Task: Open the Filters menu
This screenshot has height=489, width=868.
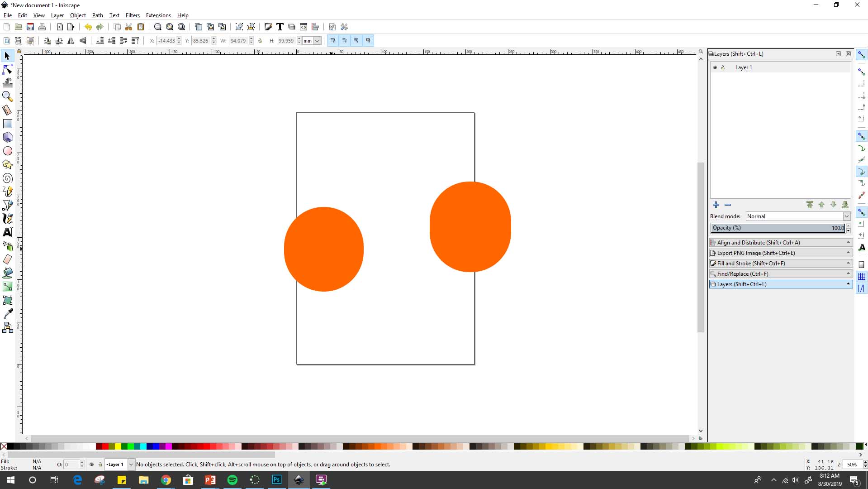Action: click(132, 15)
